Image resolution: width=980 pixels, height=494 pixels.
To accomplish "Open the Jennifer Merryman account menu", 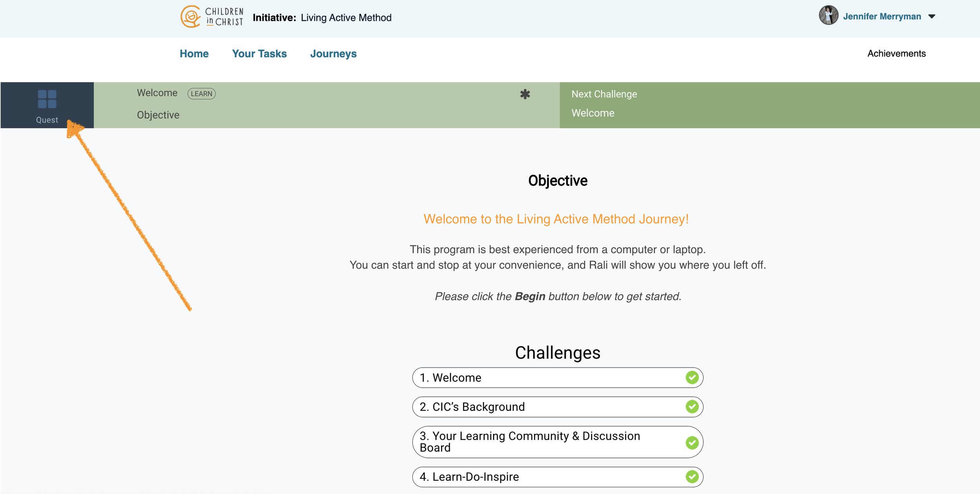I will point(882,16).
